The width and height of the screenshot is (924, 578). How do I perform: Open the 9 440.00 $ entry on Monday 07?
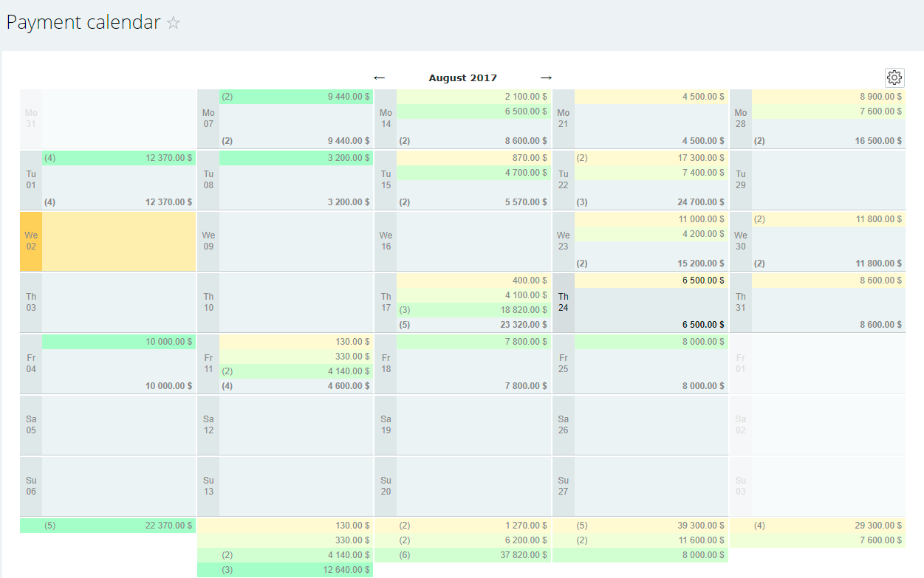pyautogui.click(x=296, y=97)
